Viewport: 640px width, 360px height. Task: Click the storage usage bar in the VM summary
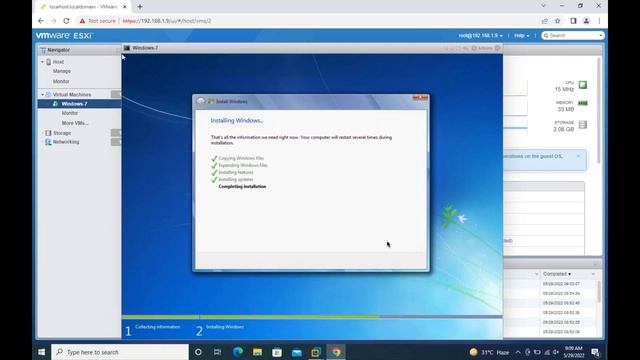click(x=516, y=128)
